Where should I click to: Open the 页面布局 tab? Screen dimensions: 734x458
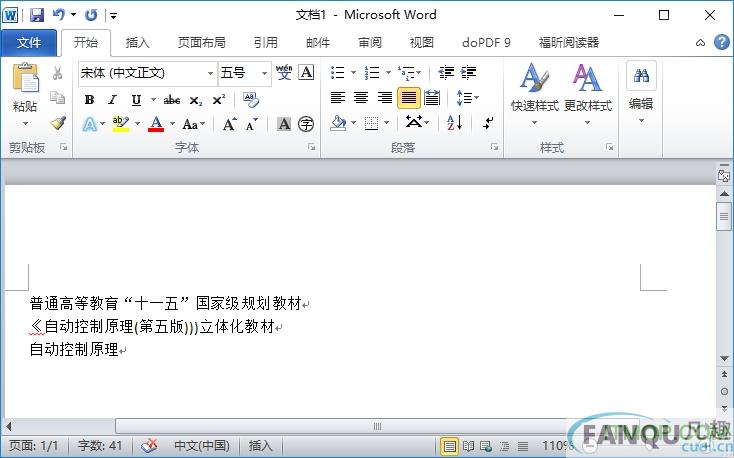201,43
